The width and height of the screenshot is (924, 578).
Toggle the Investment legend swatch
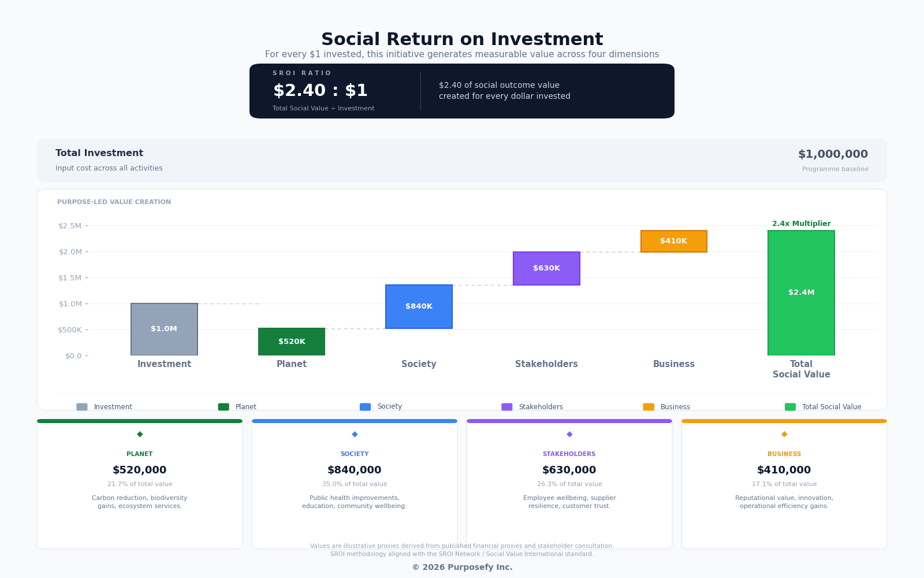[82, 407]
